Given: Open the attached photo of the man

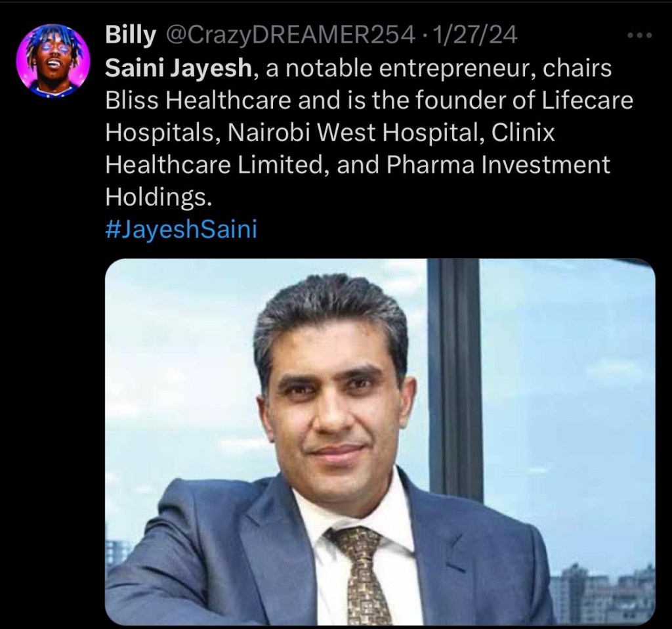Looking at the screenshot, I should point(380,442).
